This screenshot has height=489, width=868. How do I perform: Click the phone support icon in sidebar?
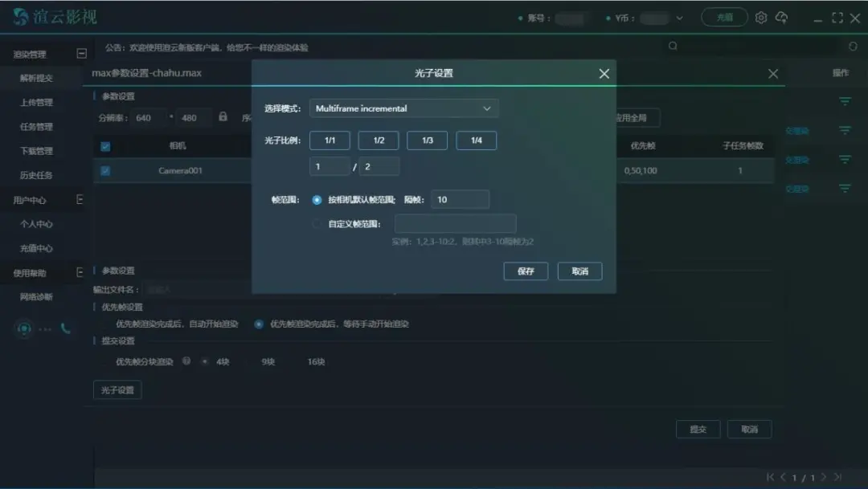(x=65, y=328)
